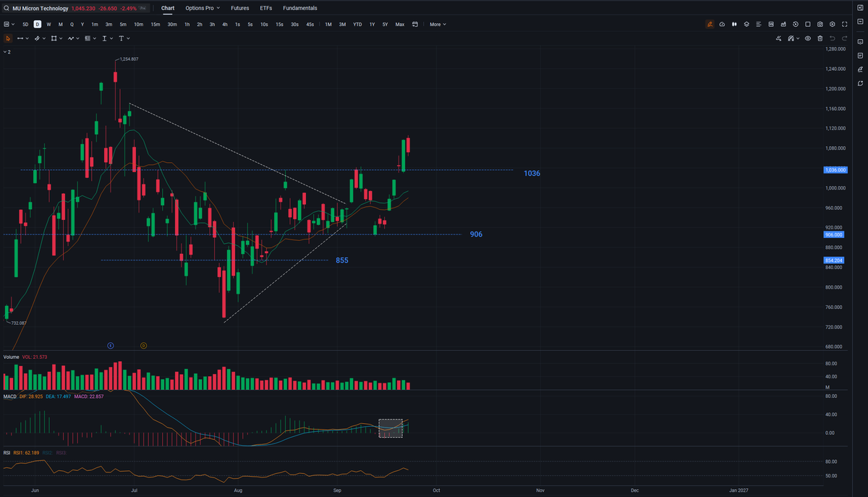The height and width of the screenshot is (497, 868).
Task: Click the line-with-arrow icon before the magnet tool
Action: coord(779,38)
